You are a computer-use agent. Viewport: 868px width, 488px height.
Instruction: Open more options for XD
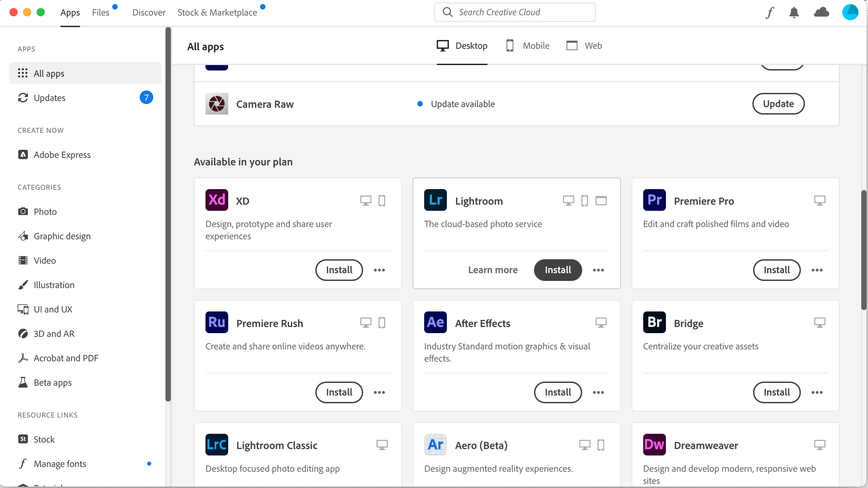[379, 270]
